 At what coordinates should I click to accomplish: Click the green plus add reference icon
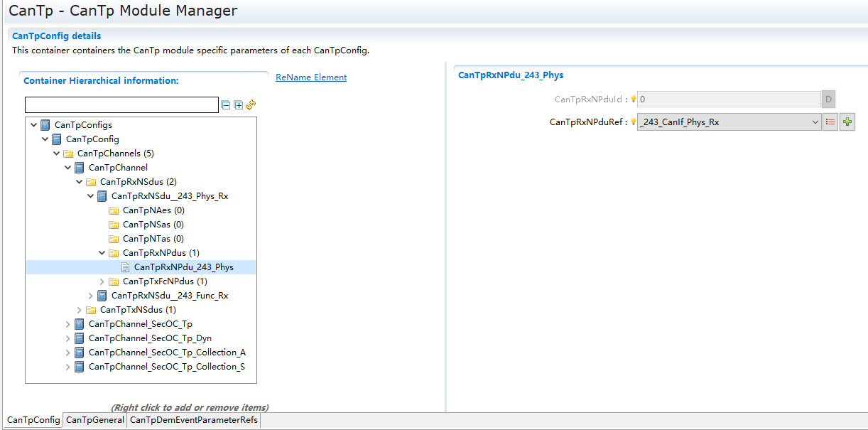[x=847, y=122]
